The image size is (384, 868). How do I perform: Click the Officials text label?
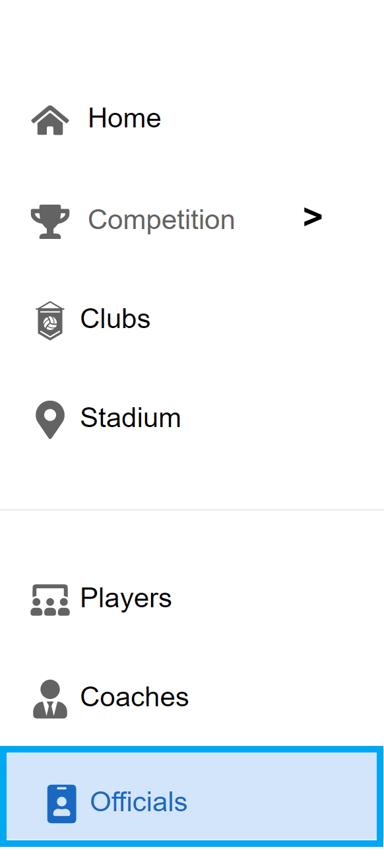click(139, 803)
